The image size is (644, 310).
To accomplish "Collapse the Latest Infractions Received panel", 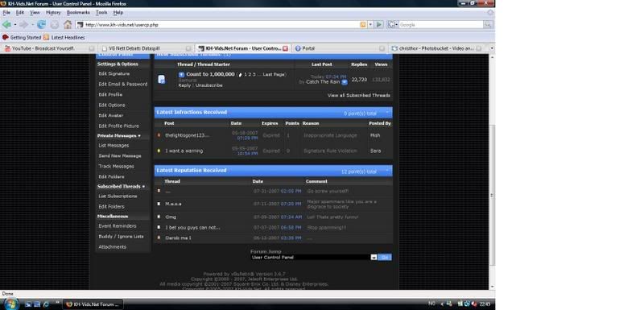I will pos(387,113).
